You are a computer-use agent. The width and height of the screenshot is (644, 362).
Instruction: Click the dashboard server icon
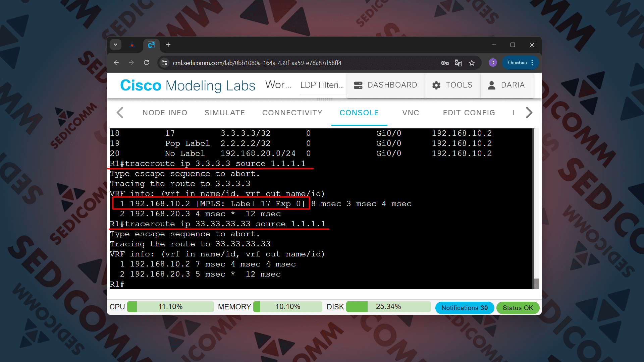click(358, 85)
